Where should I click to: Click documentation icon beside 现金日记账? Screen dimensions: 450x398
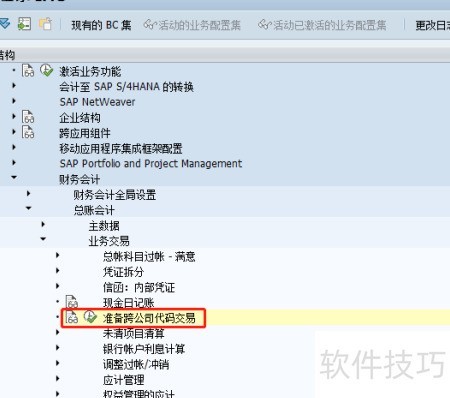click(x=72, y=302)
